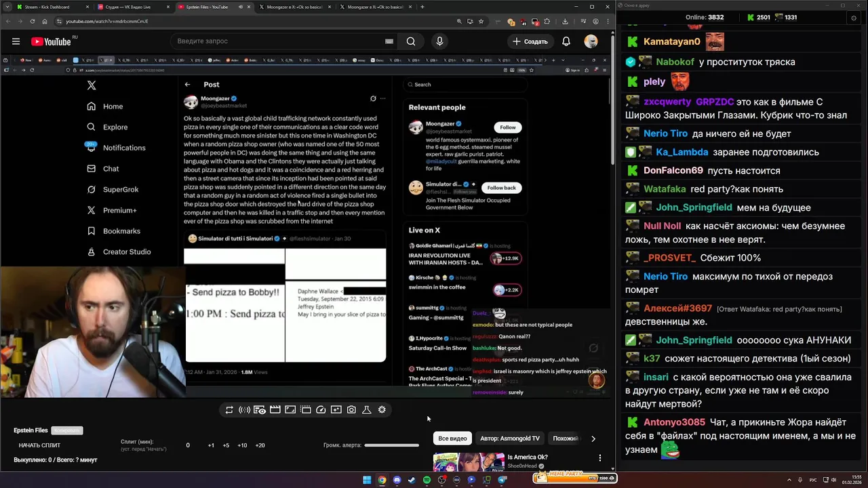Viewport: 868px width, 488px height.
Task: Open settings gear in stream toolbar
Action: pyautogui.click(x=382, y=409)
